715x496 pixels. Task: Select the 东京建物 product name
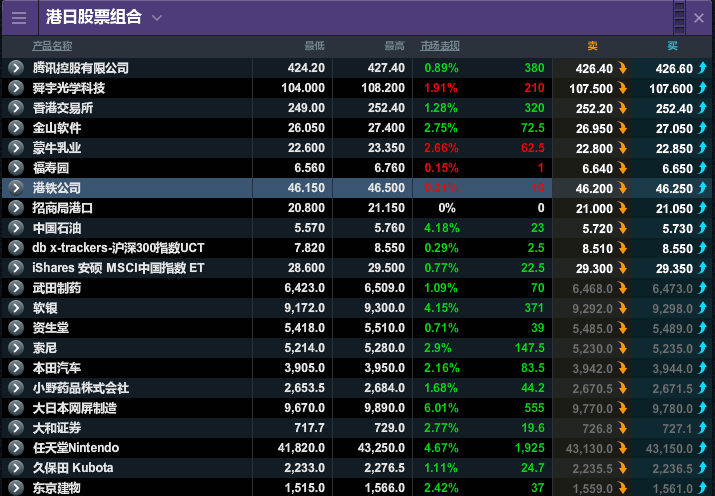pyautogui.click(x=57, y=488)
